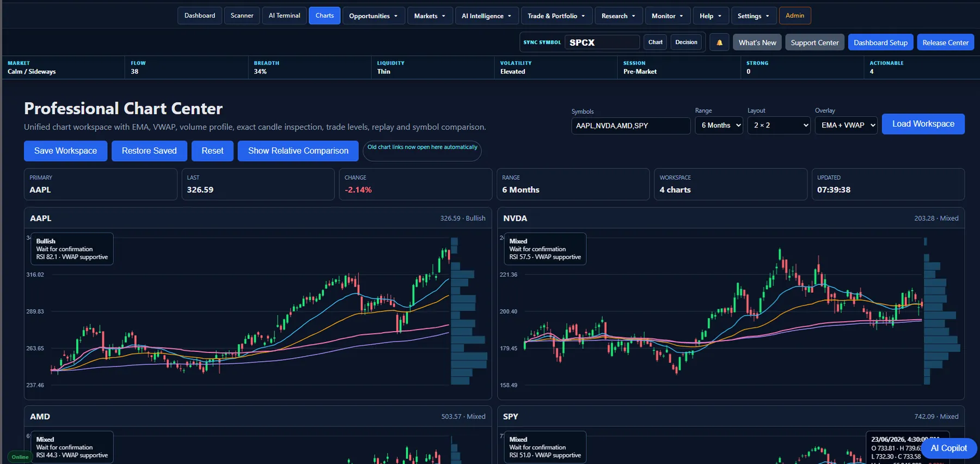Open the AI Intelligence dropdown

[486, 16]
